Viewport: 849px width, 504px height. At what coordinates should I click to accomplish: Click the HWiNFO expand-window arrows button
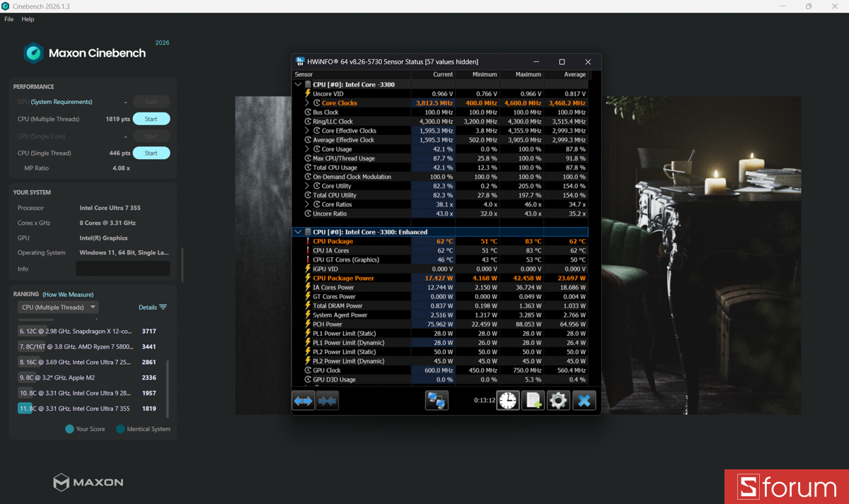pos(304,401)
